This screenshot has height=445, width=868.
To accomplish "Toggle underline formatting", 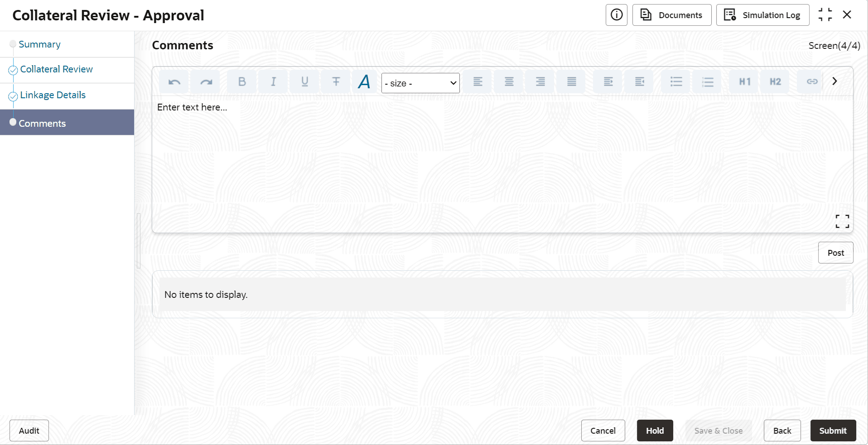I will [304, 82].
